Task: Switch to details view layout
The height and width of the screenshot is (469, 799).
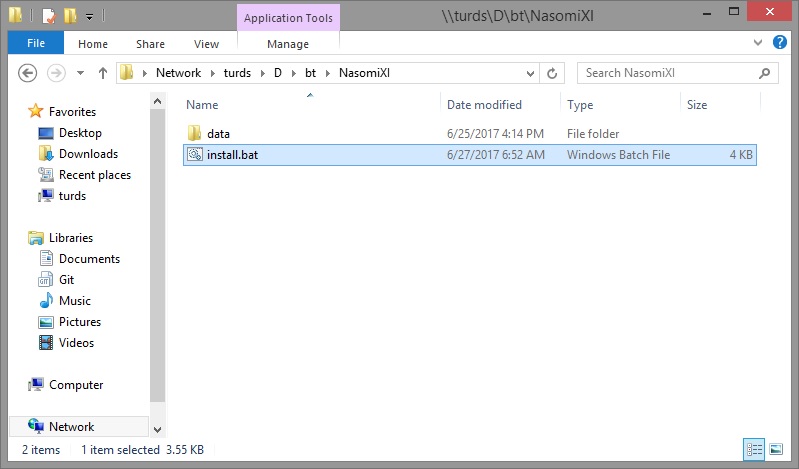Action: (x=753, y=449)
